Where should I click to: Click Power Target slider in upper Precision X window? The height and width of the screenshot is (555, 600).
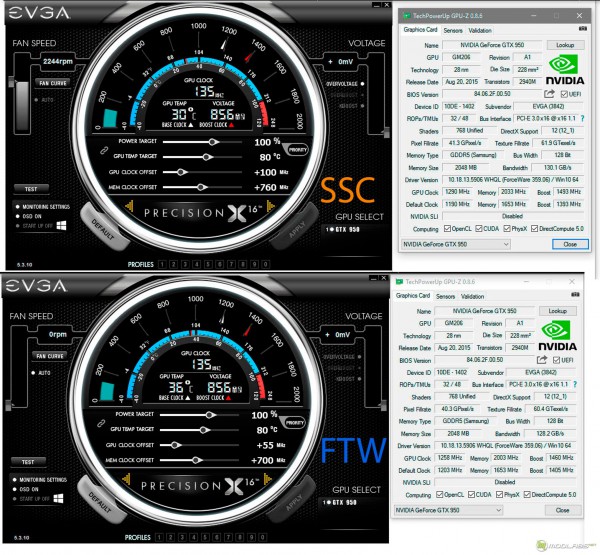pos(202,142)
